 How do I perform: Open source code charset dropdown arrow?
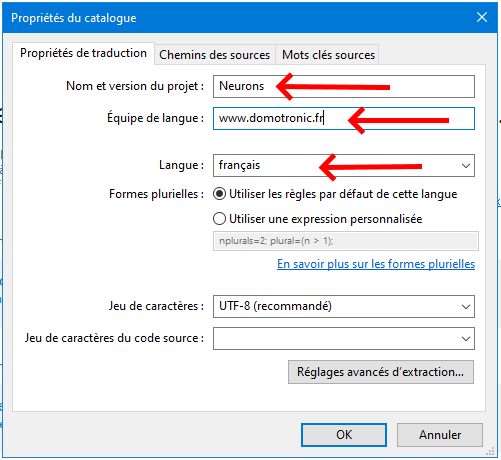(x=466, y=339)
